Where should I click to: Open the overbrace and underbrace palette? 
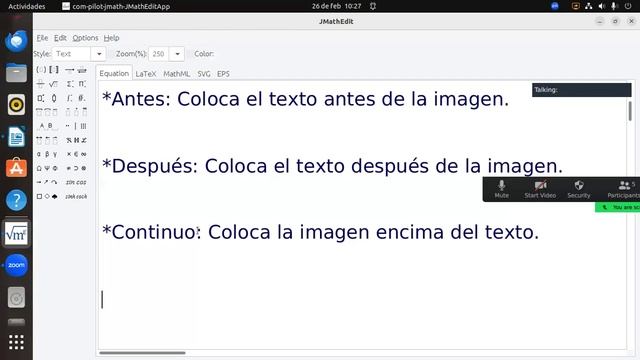click(47, 112)
